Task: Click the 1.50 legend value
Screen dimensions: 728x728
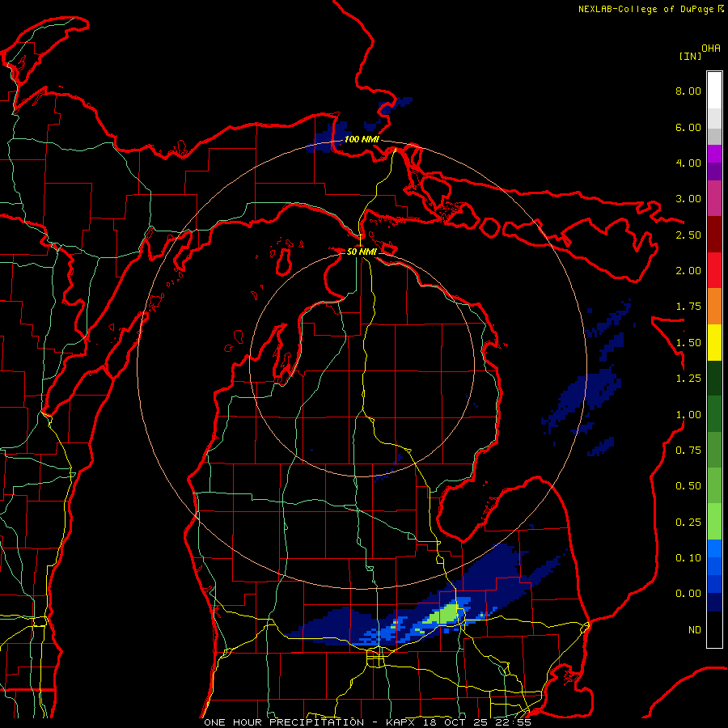Action: pos(688,343)
